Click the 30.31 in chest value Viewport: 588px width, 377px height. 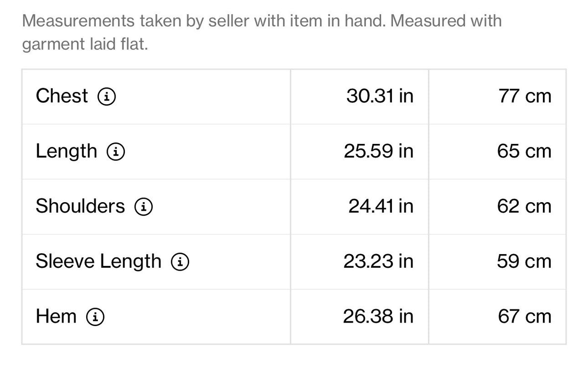click(380, 96)
